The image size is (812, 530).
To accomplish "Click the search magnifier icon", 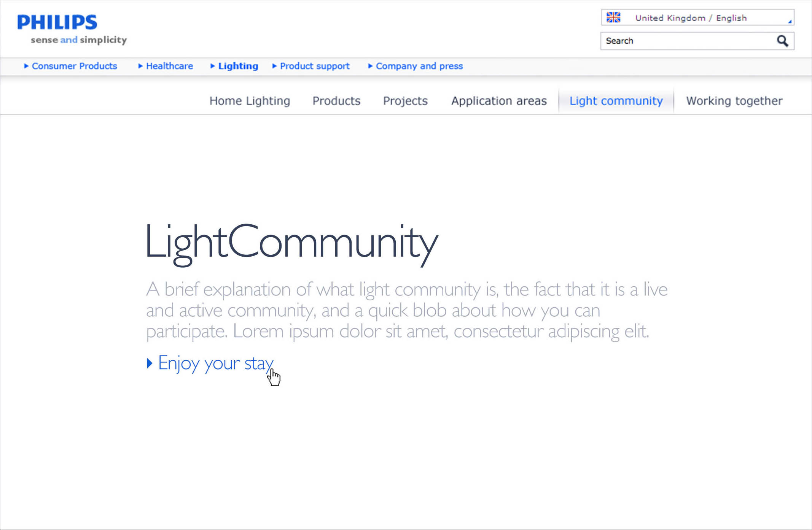I will [782, 41].
